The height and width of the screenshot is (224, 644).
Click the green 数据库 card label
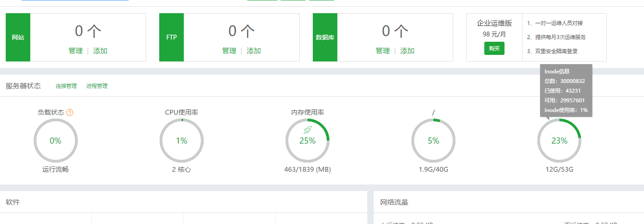click(325, 37)
